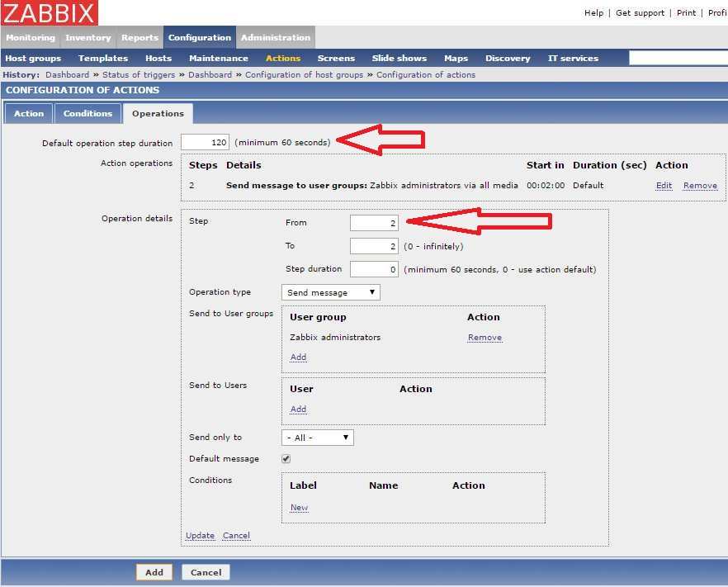Switch to the Conditions tab

pos(87,114)
